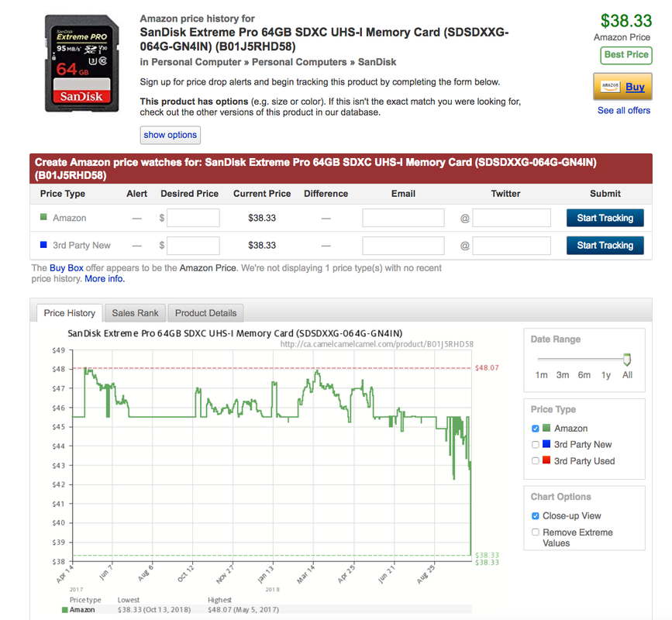Click the Lowest $38.33 (Oct 13, 2018) entry
This screenshot has width=672, height=620.
(154, 609)
